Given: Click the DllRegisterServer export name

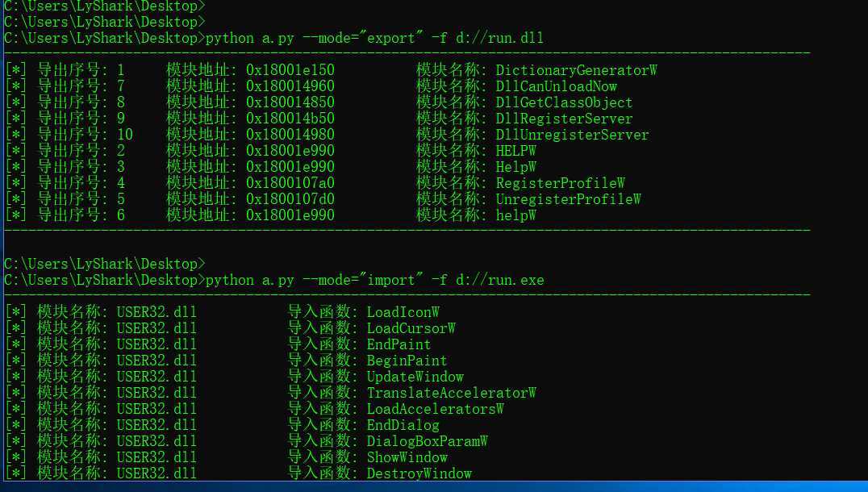Looking at the screenshot, I should pyautogui.click(x=564, y=119).
